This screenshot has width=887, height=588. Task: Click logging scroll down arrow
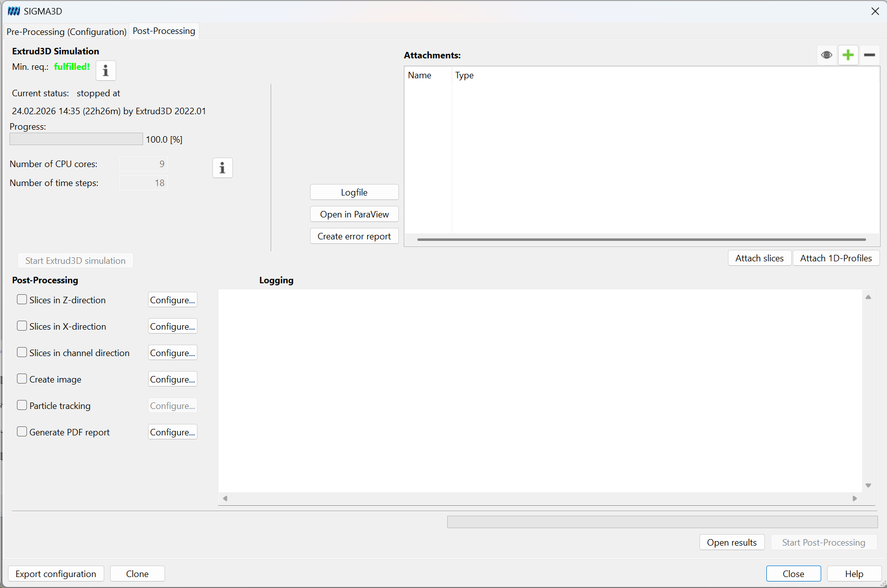[x=868, y=486]
